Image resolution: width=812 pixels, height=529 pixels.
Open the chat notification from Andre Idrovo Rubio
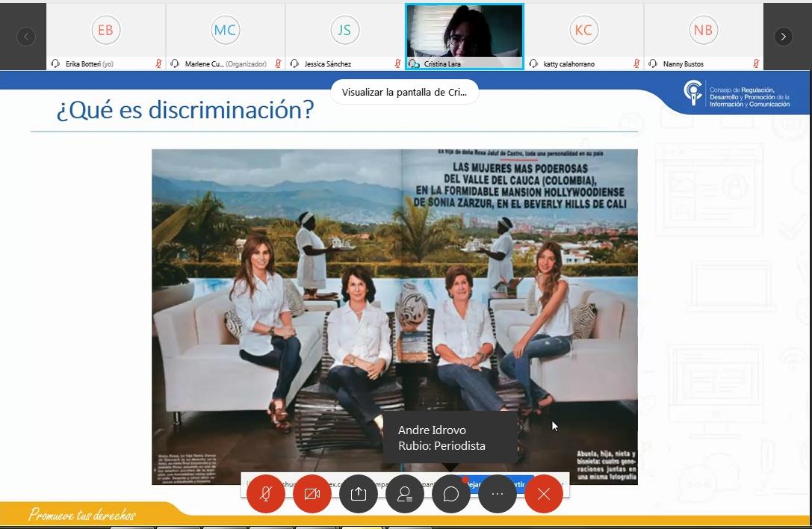coord(450,438)
